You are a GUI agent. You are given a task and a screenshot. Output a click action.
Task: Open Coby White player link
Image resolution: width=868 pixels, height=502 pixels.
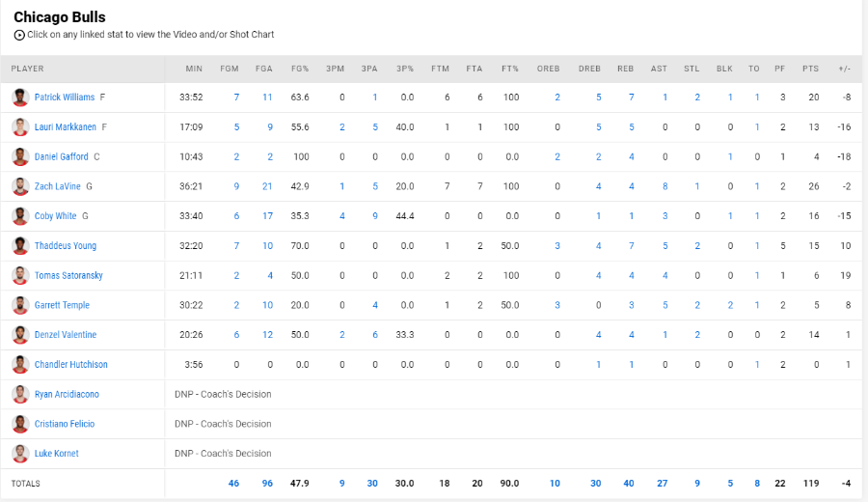(55, 216)
